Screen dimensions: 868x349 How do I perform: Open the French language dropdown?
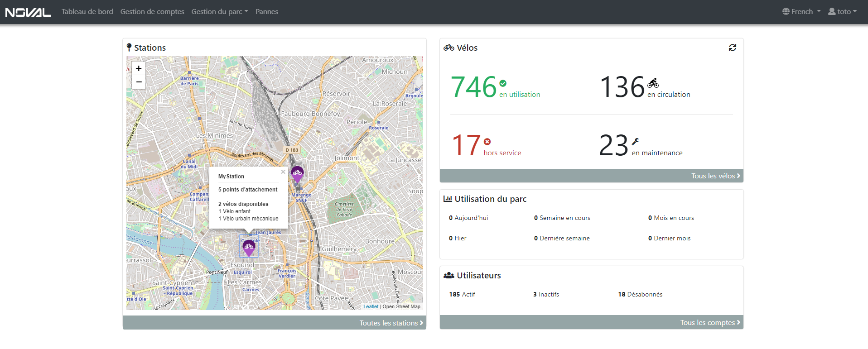pyautogui.click(x=801, y=12)
